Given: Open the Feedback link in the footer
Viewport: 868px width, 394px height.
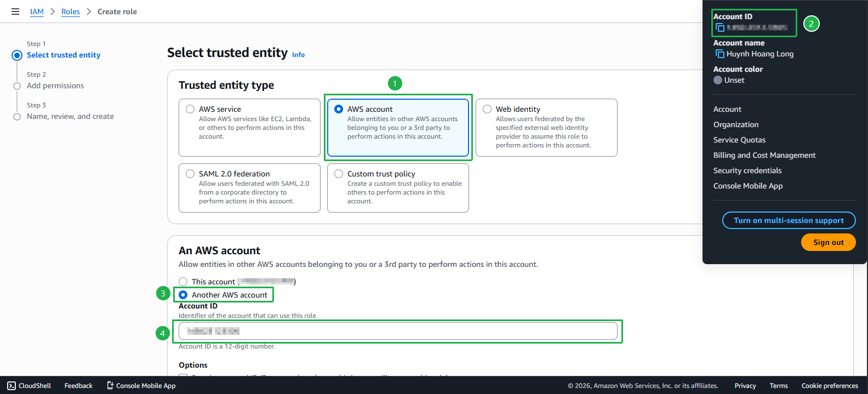Looking at the screenshot, I should coord(78,386).
